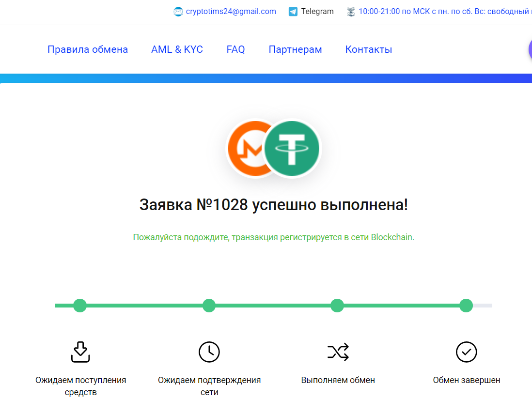Click the third progress dot for exchange execution
Viewport: 532px width, 415px height.
tap(337, 306)
